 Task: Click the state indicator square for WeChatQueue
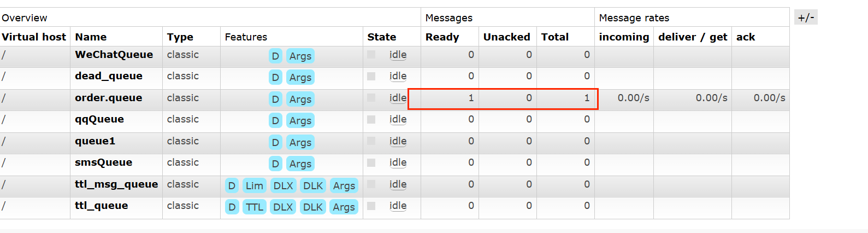[371, 55]
